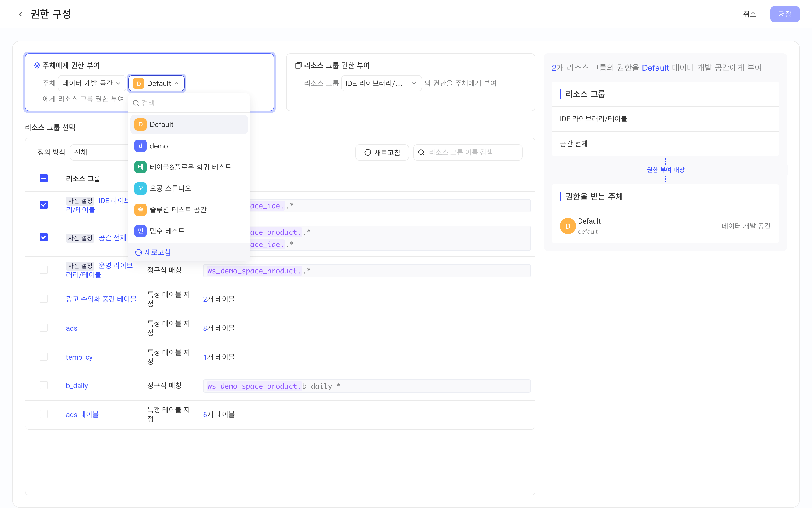This screenshot has height=508, width=812.
Task: Check the b_daily row checkbox
Action: click(x=44, y=385)
